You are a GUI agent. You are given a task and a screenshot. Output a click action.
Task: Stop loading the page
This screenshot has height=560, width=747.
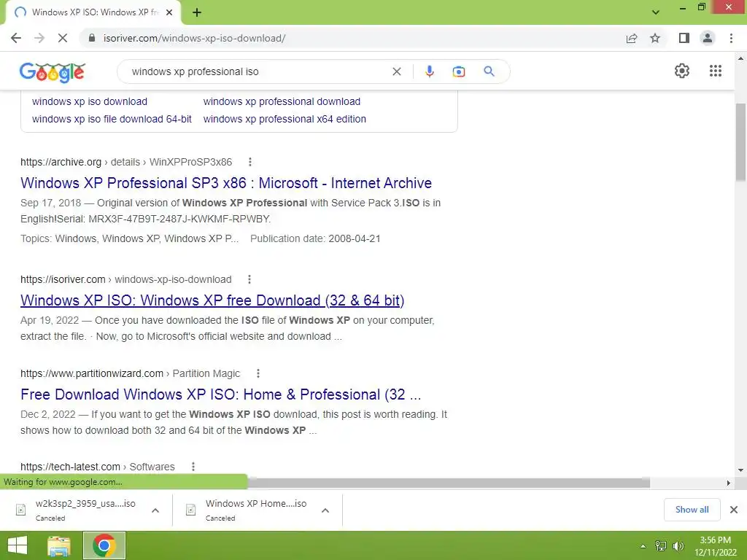click(x=63, y=38)
